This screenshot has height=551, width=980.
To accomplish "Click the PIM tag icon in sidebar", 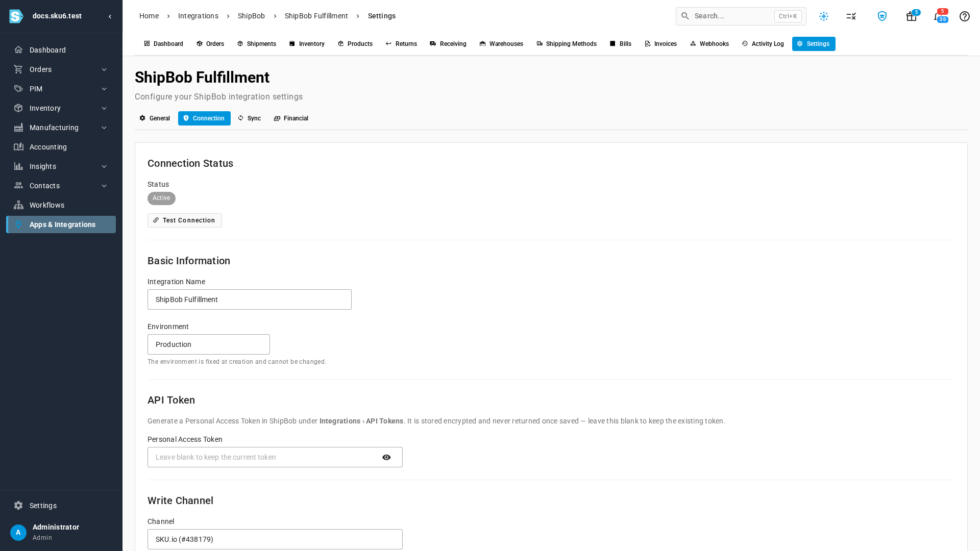I will click(x=18, y=89).
